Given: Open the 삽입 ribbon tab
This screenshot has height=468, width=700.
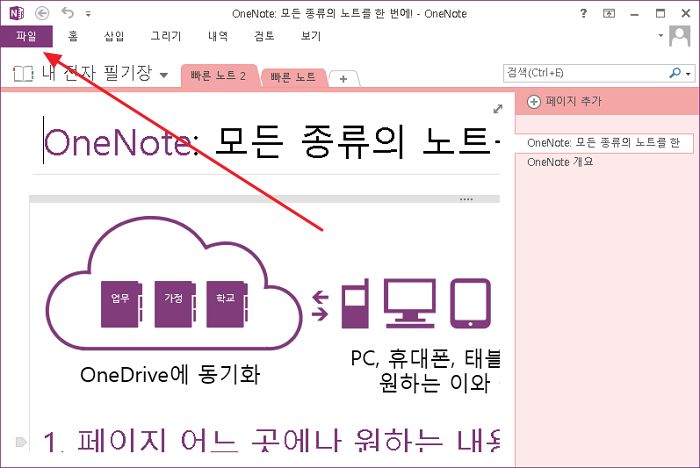Looking at the screenshot, I should coord(114,36).
